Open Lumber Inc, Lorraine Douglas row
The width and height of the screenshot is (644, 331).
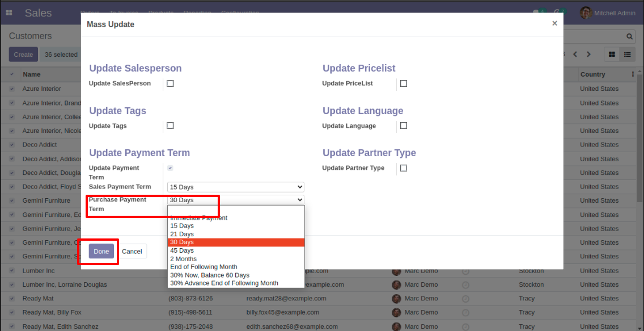(65, 284)
